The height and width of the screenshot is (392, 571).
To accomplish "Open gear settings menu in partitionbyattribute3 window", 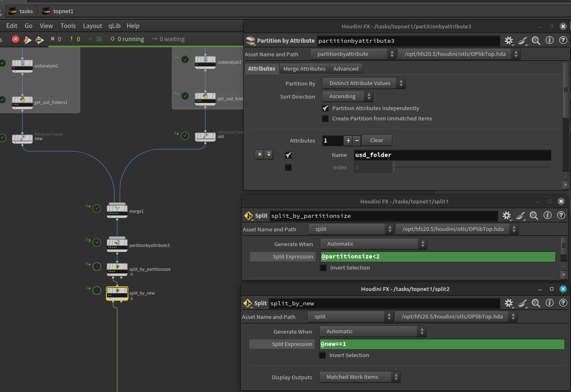I will pyautogui.click(x=509, y=40).
